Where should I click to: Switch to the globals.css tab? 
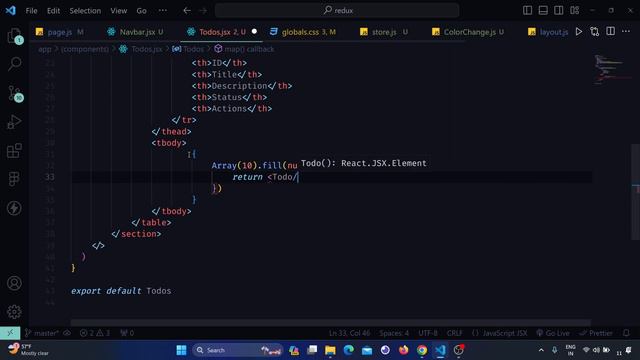point(303,32)
